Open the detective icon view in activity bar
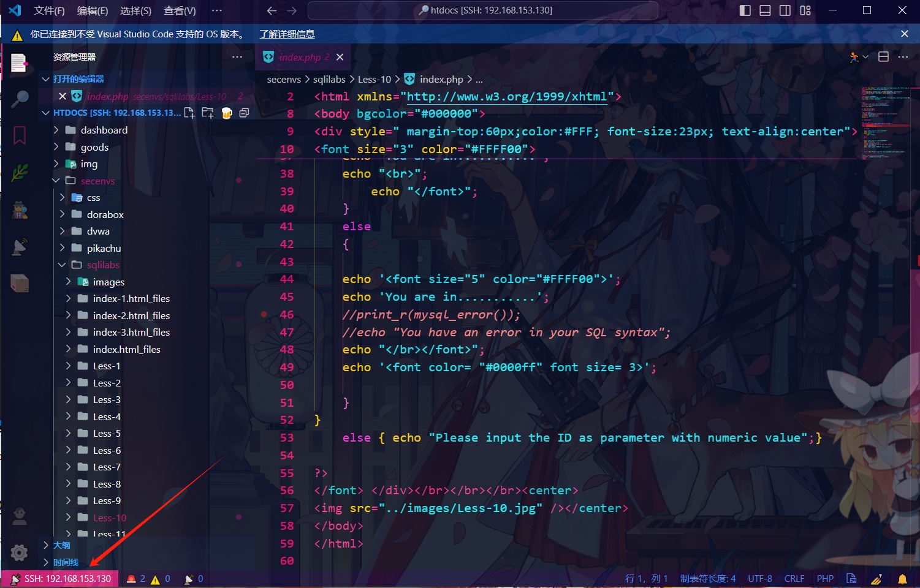 pyautogui.click(x=19, y=209)
